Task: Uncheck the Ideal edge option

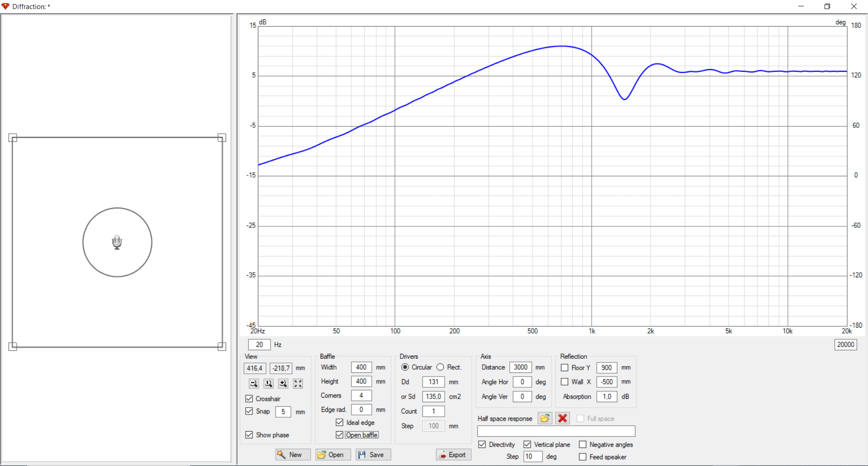Action: [340, 423]
